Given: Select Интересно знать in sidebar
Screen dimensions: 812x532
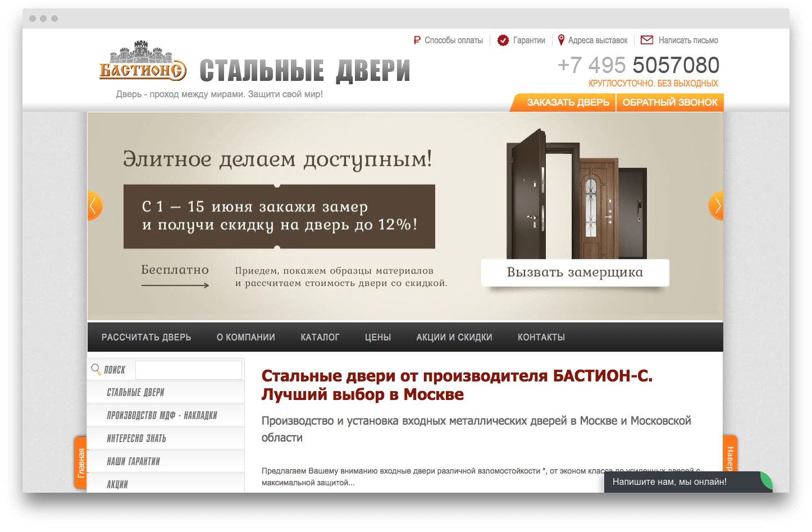Looking at the screenshot, I should [166, 438].
